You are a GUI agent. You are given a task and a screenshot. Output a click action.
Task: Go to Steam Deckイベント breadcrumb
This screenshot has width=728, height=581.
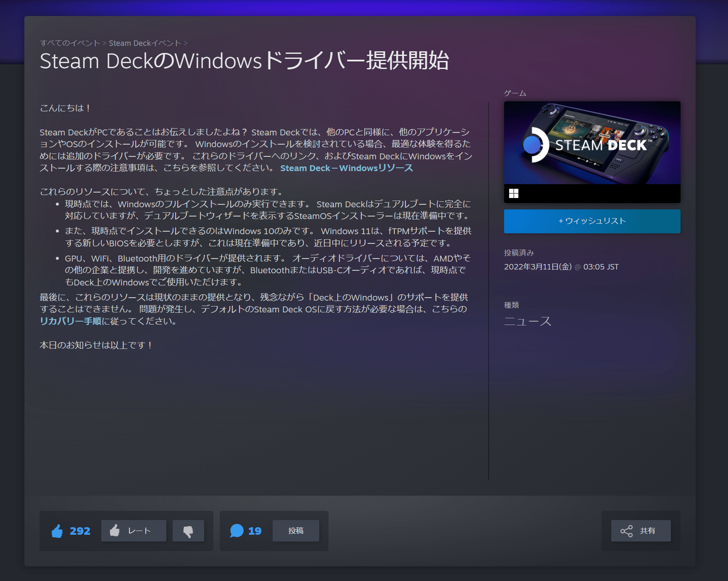145,43
